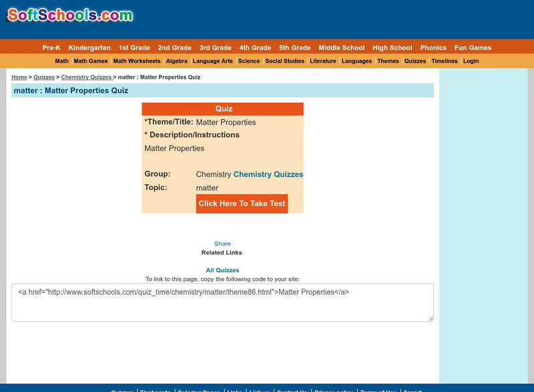Click the text area resize handle
The image size is (534, 392).
431,319
